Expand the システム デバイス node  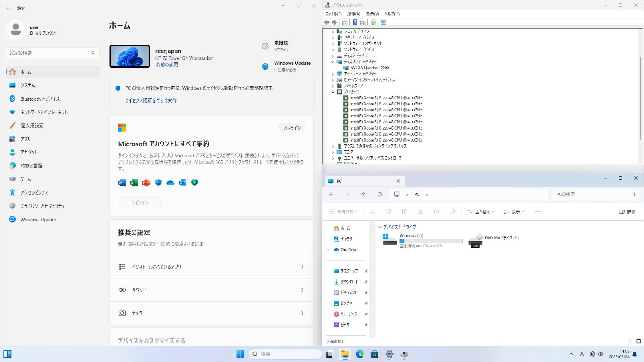[x=333, y=31]
